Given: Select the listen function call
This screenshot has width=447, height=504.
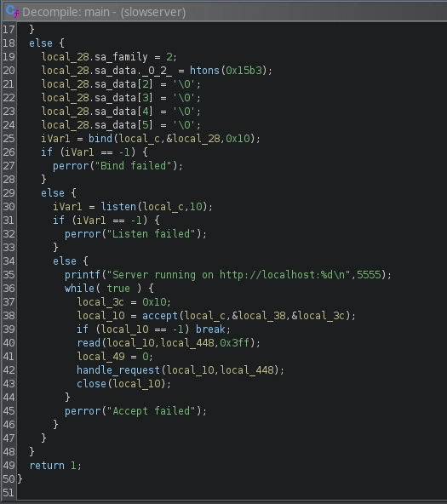Looking at the screenshot, I should (118, 207).
